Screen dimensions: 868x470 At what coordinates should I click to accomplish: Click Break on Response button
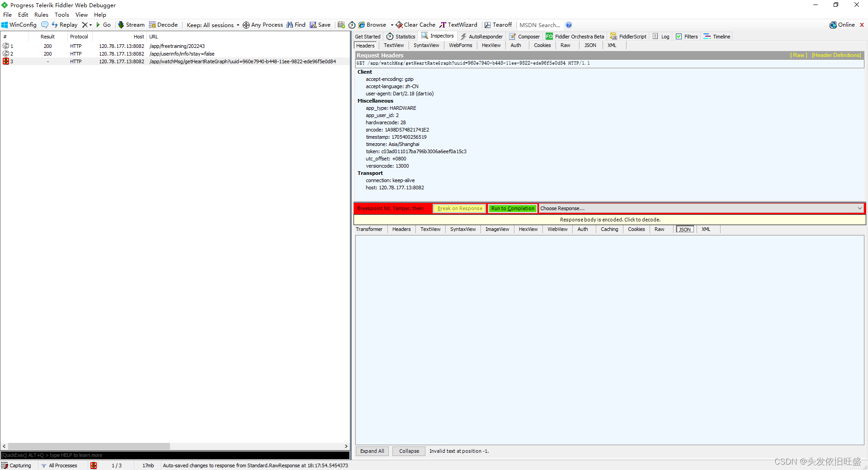pos(459,208)
